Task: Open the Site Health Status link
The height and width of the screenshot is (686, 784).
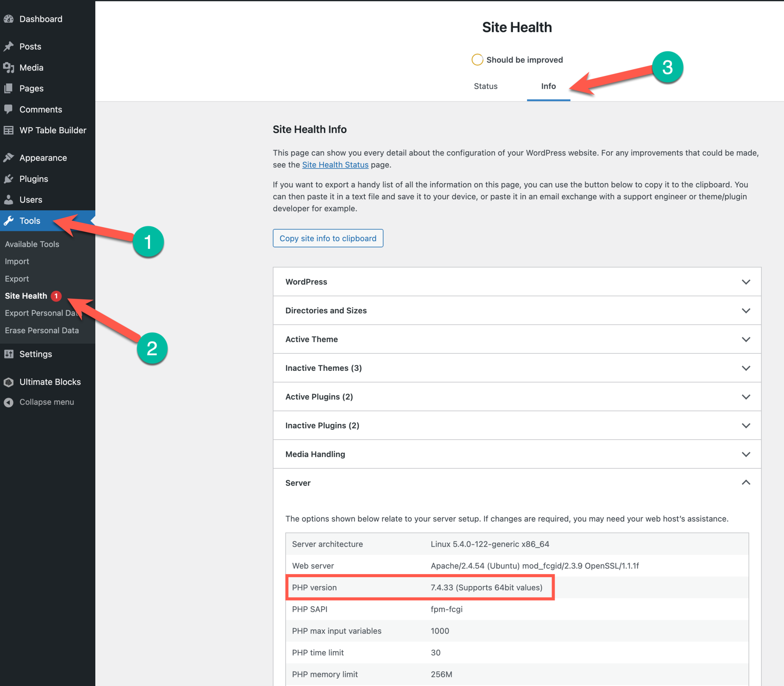Action: point(335,165)
